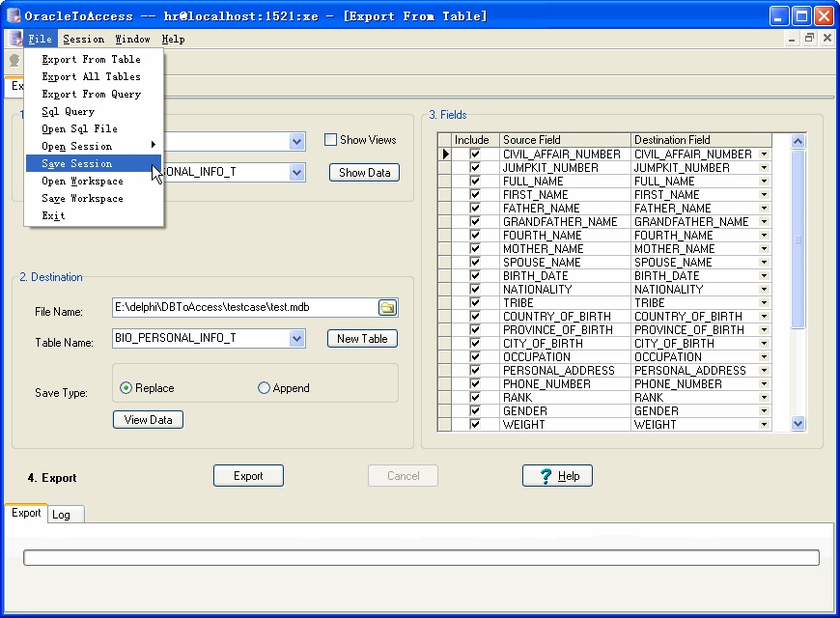
Task: Uncheck Include for CIVIL_AFFAIR_NUMBER
Action: [x=475, y=154]
